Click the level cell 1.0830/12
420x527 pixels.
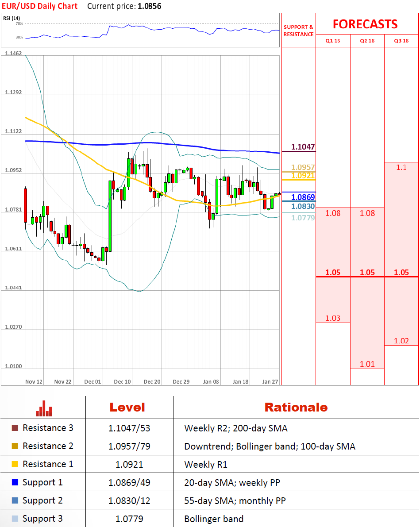tap(129, 501)
